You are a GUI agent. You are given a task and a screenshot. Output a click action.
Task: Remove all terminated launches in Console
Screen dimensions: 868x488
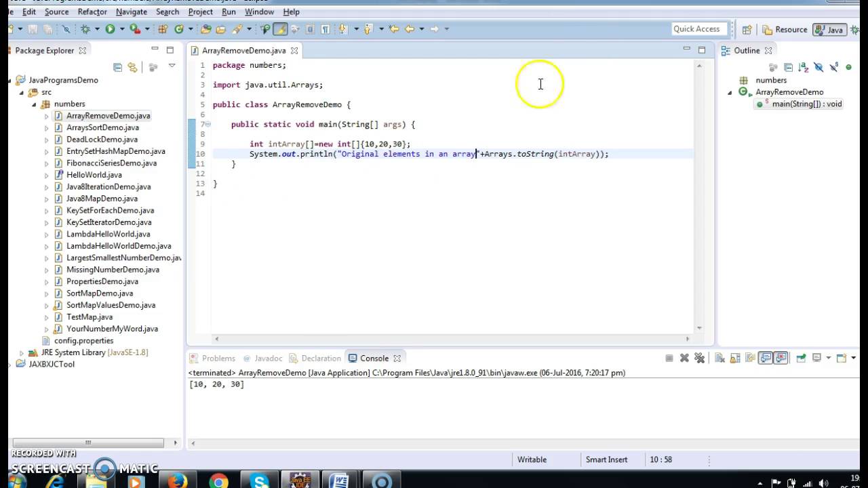pos(699,358)
